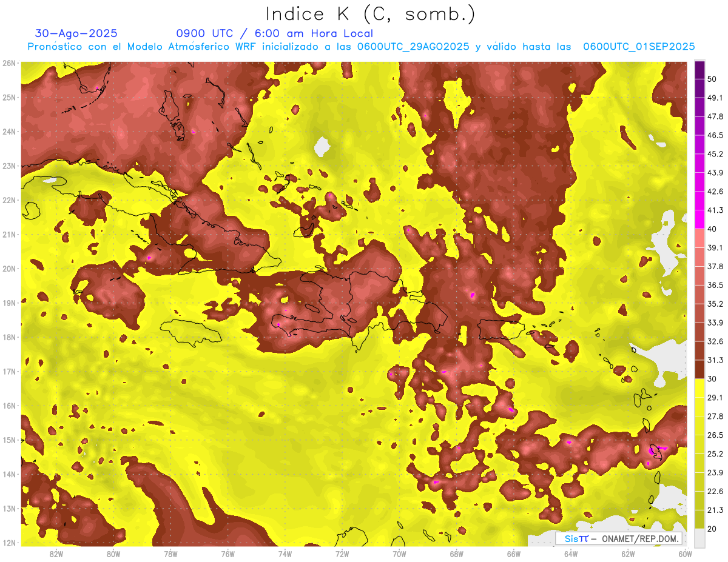The height and width of the screenshot is (562, 728).
Task: Click the color bar label '49.1'
Action: tap(715, 98)
